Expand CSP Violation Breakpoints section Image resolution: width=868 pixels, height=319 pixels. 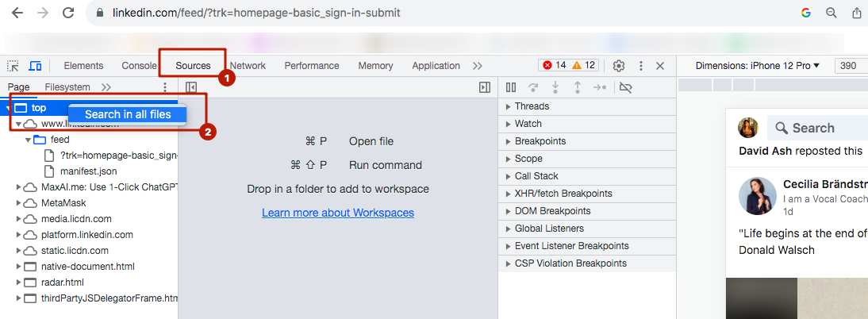pos(587,263)
